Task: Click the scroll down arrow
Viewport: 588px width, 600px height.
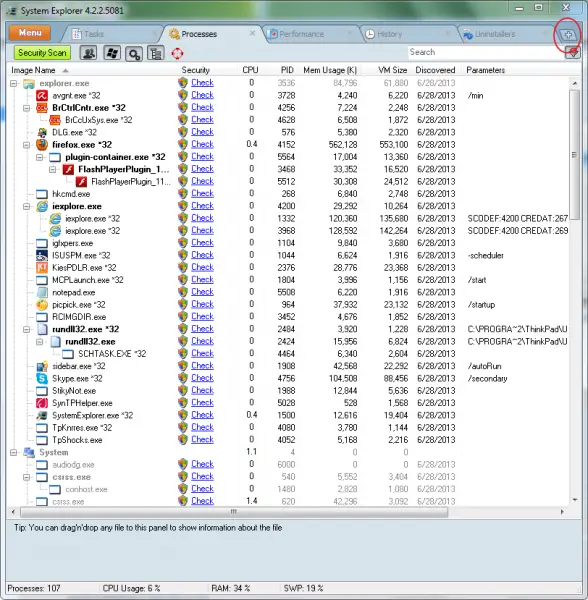Action: click(575, 500)
